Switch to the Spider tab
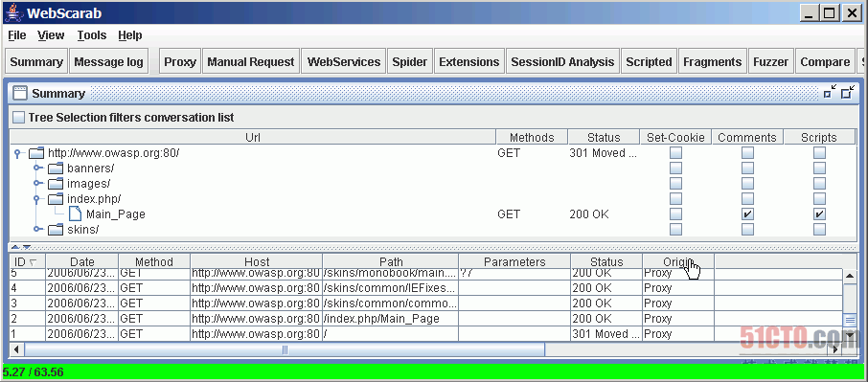 pos(410,62)
